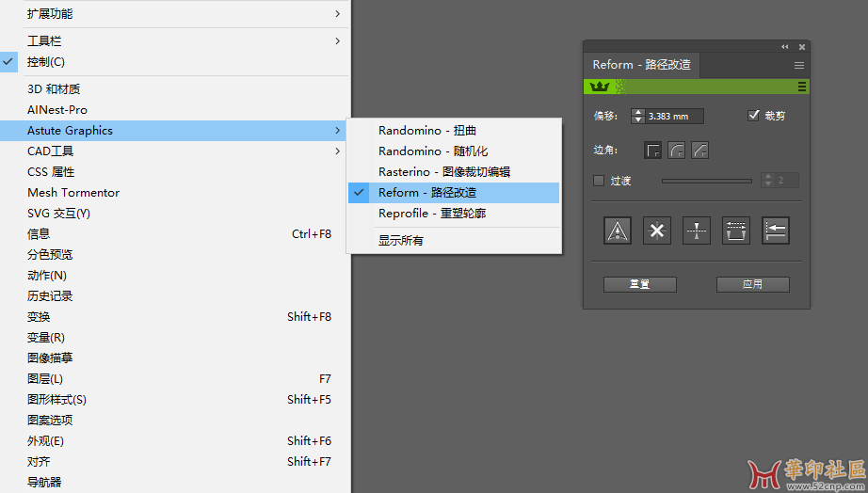The height and width of the screenshot is (493, 868).
Task: Open the SVG 交互(Y) panel
Action: point(174,214)
